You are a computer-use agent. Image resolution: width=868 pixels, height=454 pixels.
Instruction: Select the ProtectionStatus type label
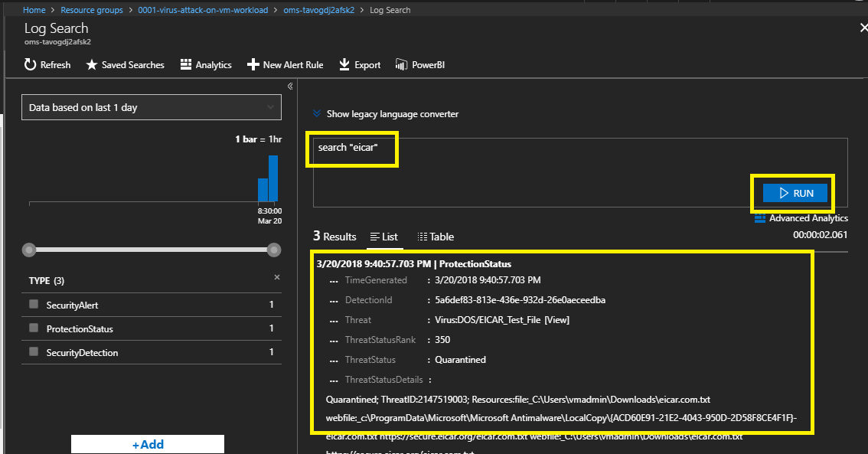pos(80,329)
